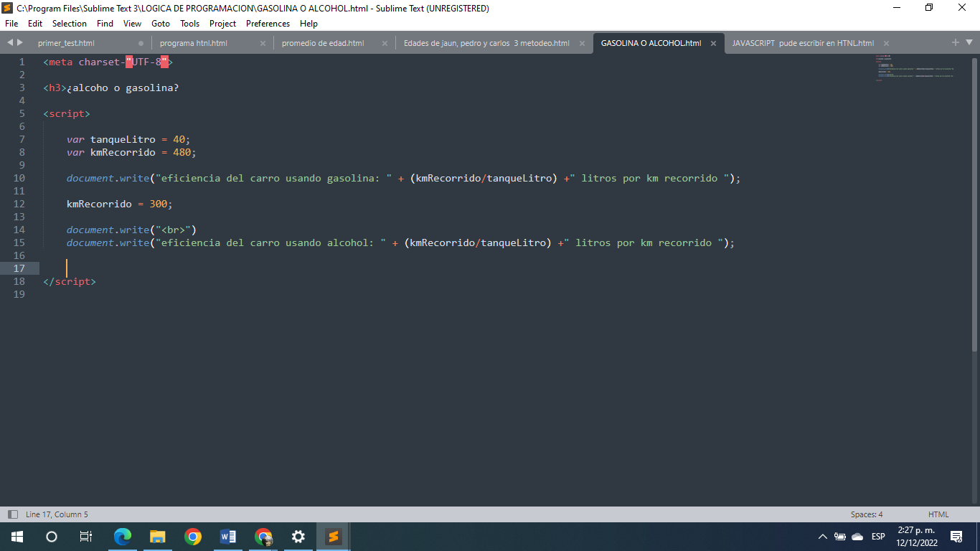Click line number 1 in the gutter
The height and width of the screenshot is (551, 980).
[22, 62]
